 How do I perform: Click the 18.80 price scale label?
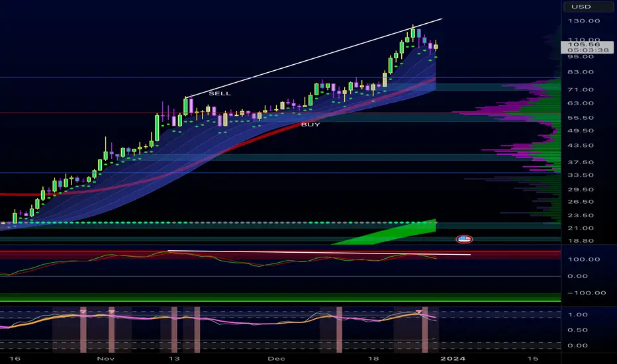[581, 241]
